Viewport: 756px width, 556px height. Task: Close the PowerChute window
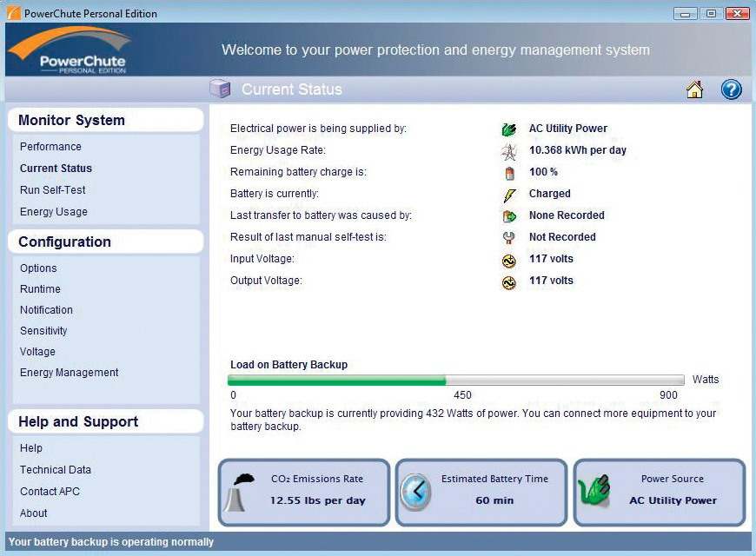[737, 14]
